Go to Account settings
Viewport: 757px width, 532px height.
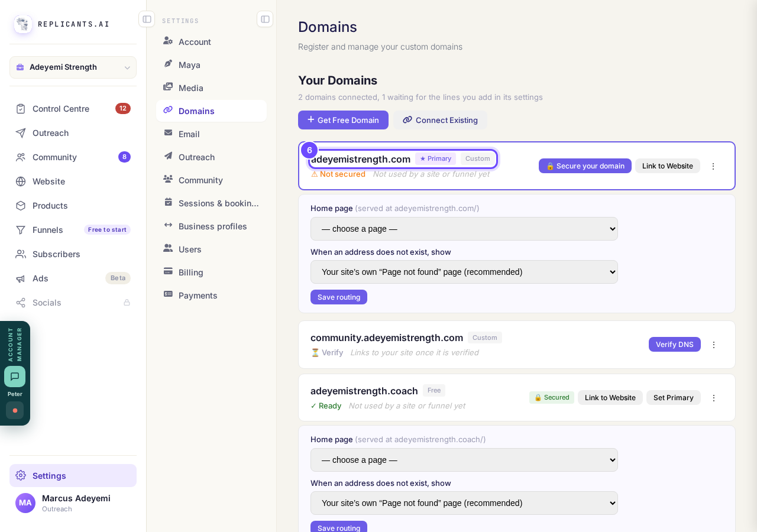pyautogui.click(x=211, y=42)
